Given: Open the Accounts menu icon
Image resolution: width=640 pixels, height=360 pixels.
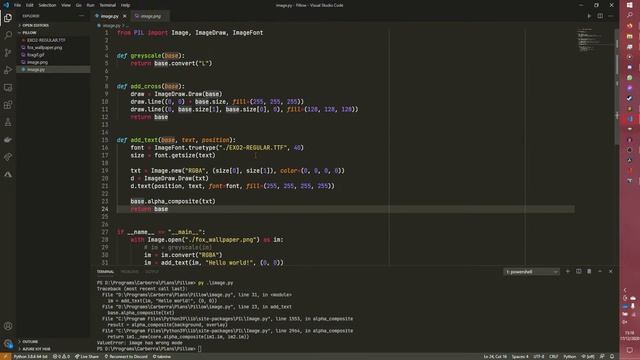Looking at the screenshot, I should click(8, 326).
